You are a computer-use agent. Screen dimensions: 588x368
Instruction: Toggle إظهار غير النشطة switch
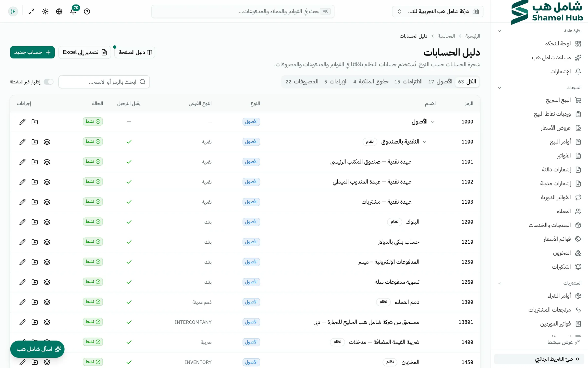pos(49,82)
